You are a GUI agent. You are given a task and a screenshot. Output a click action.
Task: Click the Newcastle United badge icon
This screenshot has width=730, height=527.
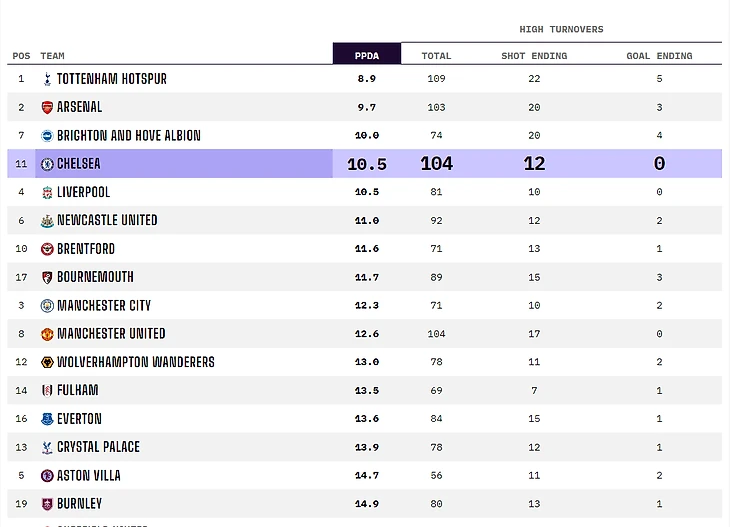47,221
